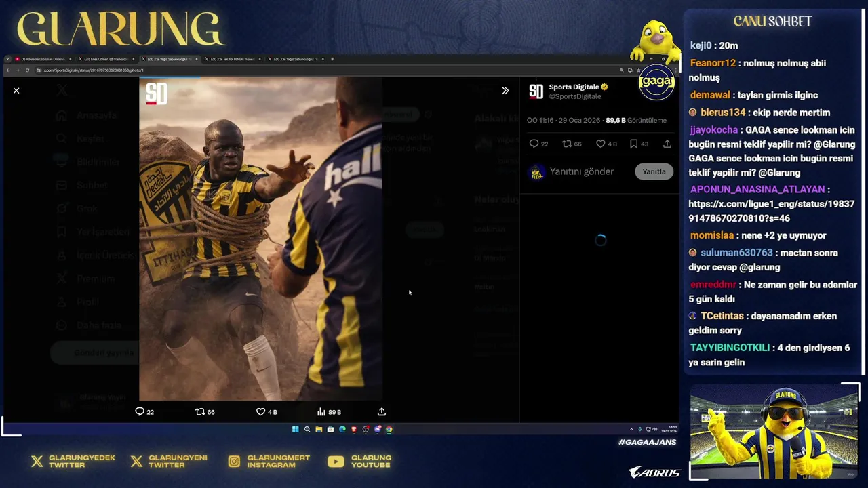Viewport: 868px width, 488px height.
Task: Repost icon in right tweet panel
Action: pyautogui.click(x=567, y=144)
